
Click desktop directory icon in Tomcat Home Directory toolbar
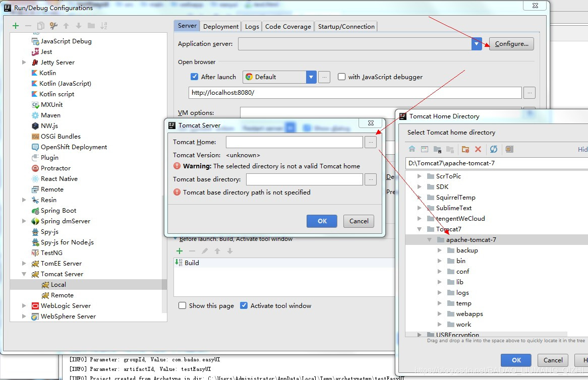point(425,149)
